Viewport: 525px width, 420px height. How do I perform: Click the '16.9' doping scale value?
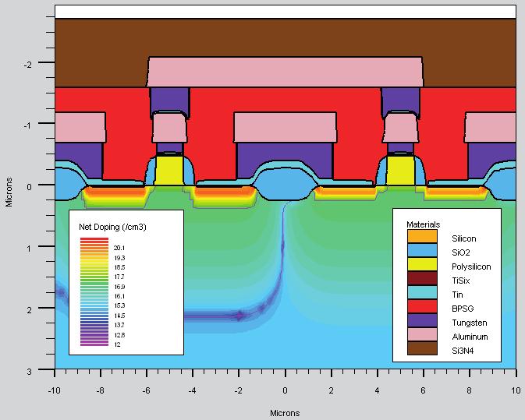(119, 287)
